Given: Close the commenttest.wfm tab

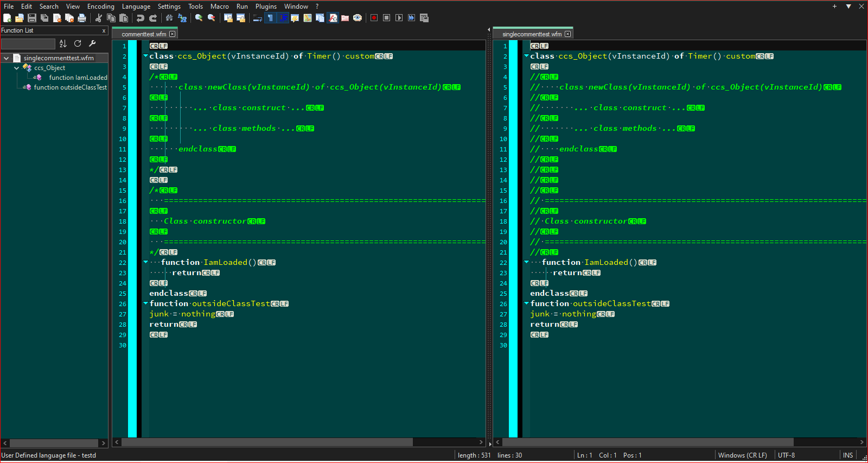Looking at the screenshot, I should point(173,34).
